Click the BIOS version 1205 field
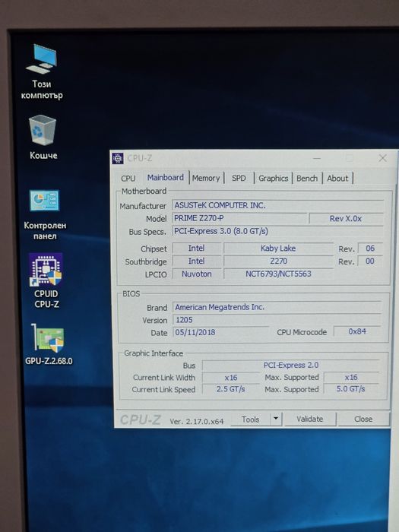Image resolution: width=399 pixels, height=532 pixels. coord(277,320)
